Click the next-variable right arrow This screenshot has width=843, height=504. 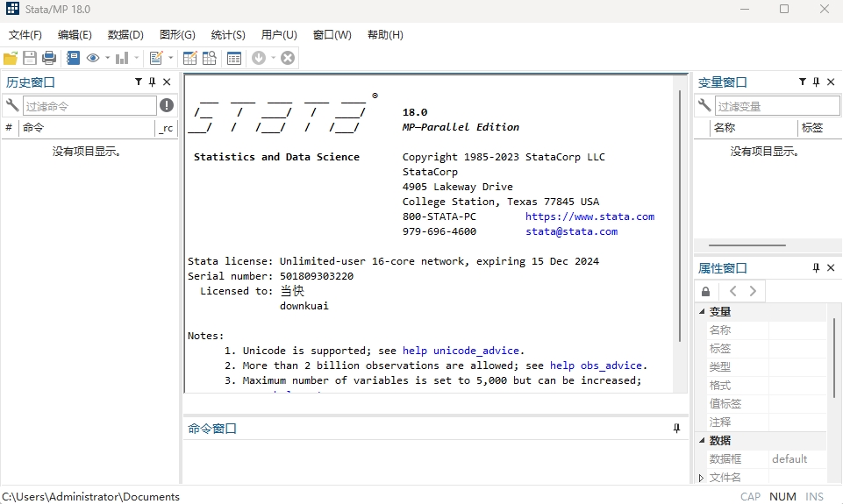(x=753, y=291)
